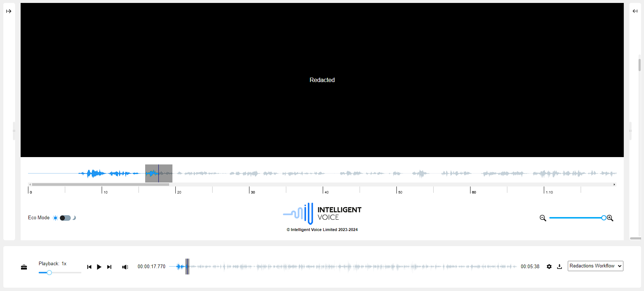
Task: Zoom in on the waveform
Action: point(610,218)
